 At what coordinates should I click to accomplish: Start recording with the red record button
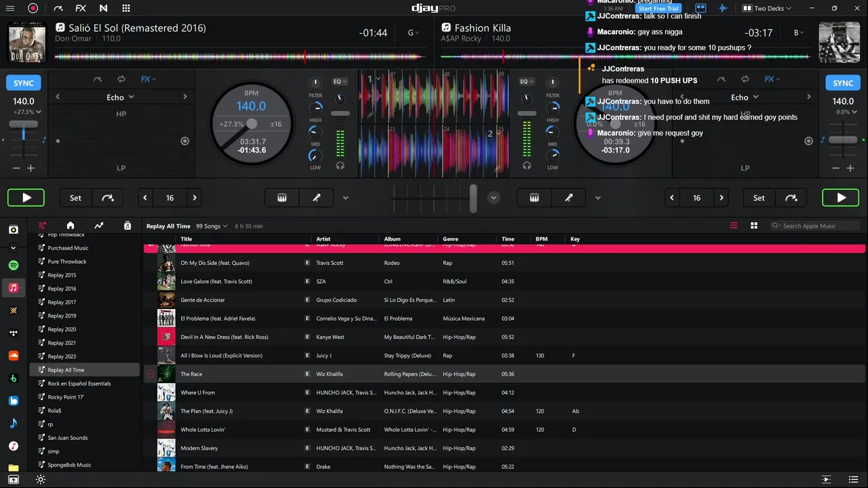coord(33,8)
